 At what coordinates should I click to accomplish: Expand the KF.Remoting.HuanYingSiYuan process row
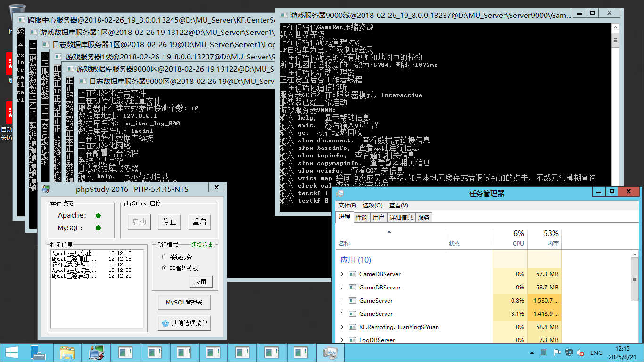click(342, 327)
